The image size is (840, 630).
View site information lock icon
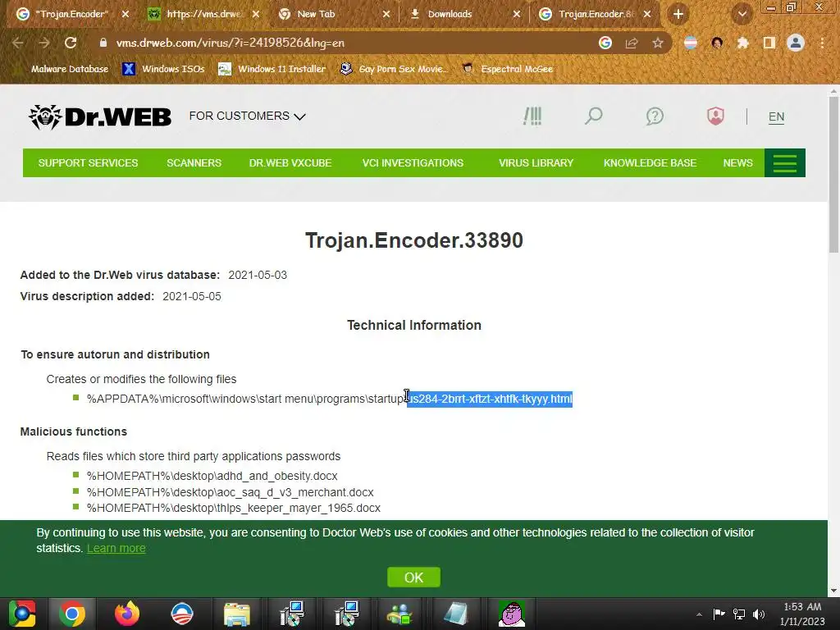click(x=103, y=43)
